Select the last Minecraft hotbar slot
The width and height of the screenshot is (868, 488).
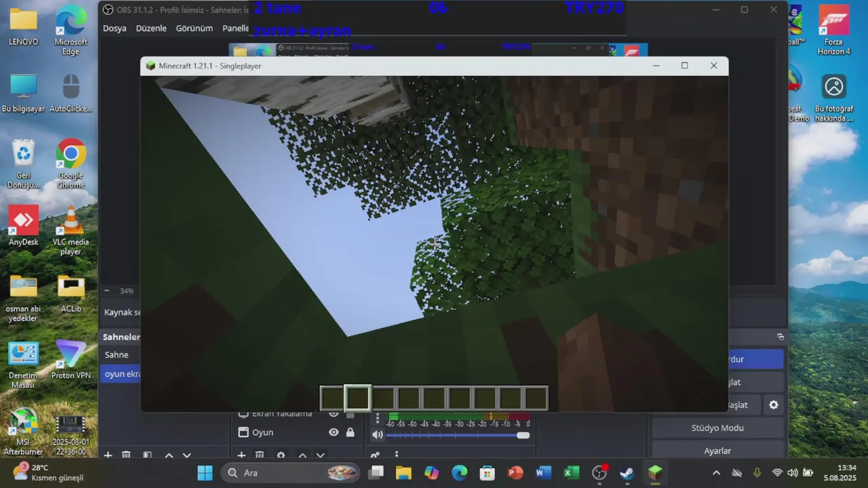point(536,399)
